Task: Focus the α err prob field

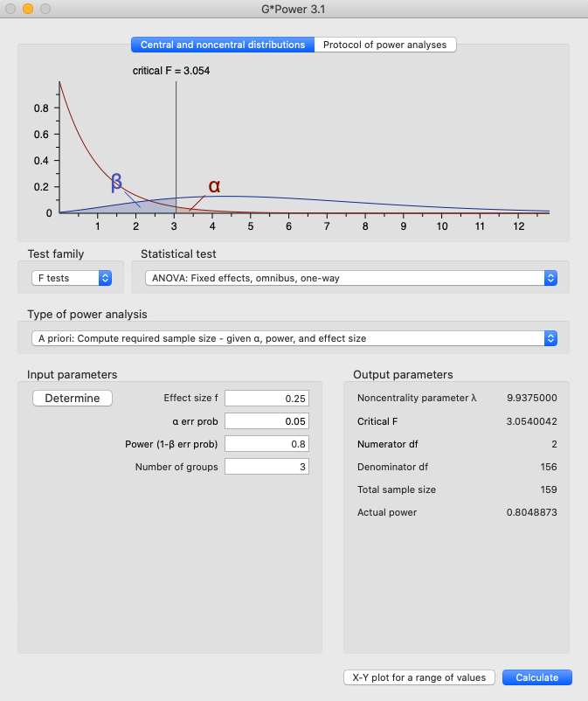Action: click(x=266, y=421)
